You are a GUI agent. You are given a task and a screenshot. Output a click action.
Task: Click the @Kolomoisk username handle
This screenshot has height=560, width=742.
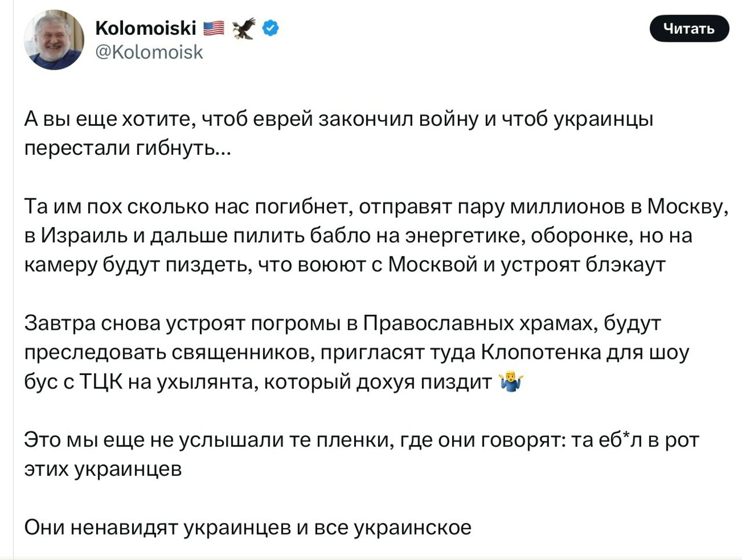point(149,52)
